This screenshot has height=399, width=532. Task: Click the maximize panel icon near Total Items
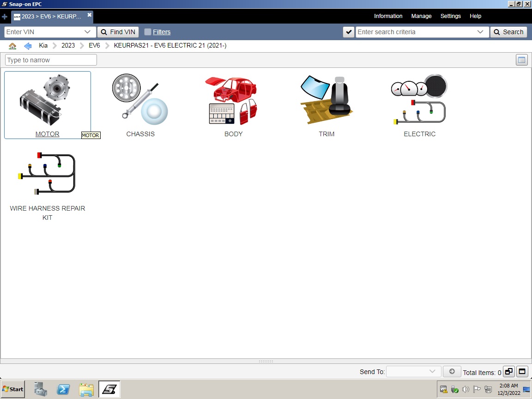[x=522, y=371]
